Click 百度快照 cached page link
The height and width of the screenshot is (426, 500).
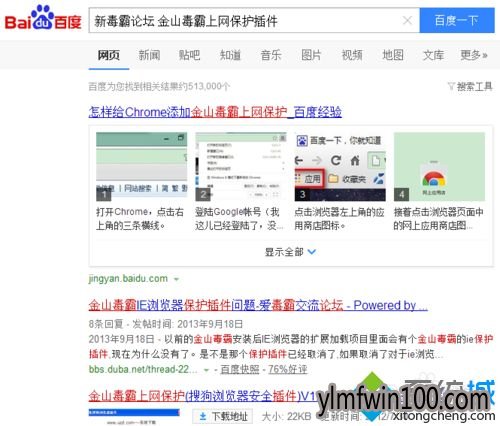pos(240,369)
